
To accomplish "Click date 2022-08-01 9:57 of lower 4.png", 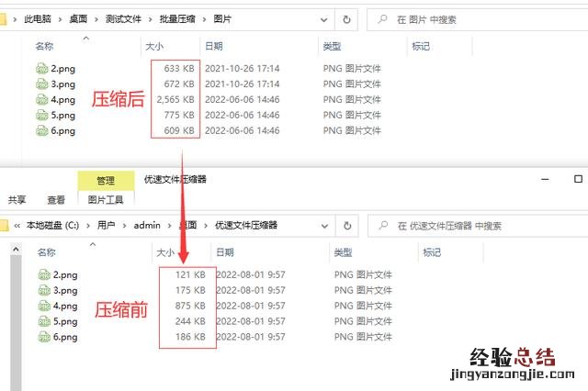I will click(x=251, y=306).
